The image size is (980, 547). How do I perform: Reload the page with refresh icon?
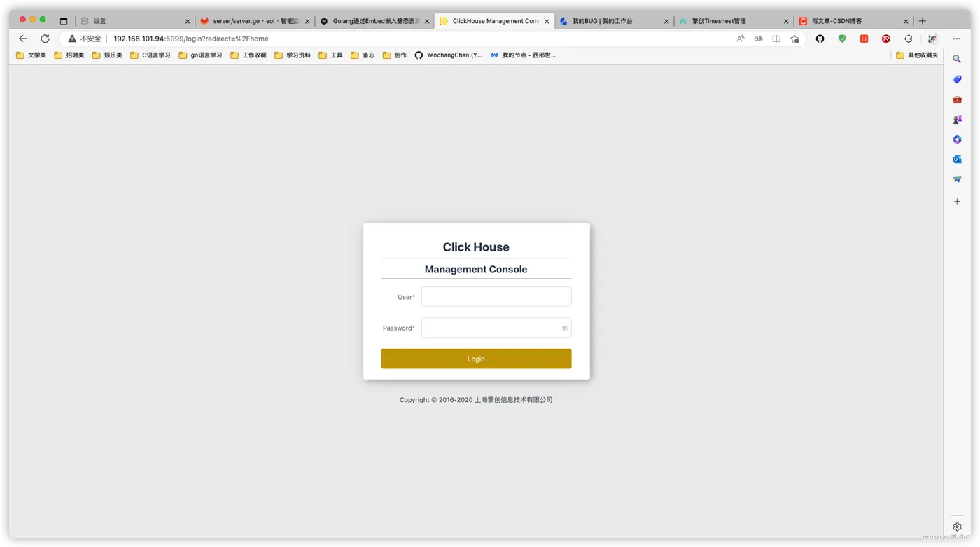(45, 39)
